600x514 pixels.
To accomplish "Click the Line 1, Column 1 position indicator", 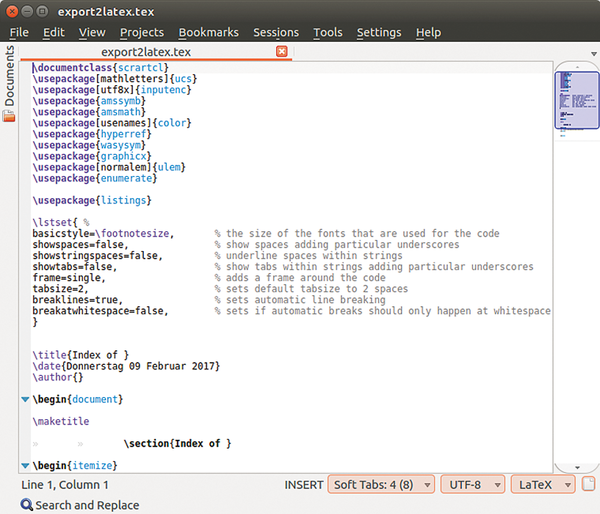I will (x=65, y=485).
